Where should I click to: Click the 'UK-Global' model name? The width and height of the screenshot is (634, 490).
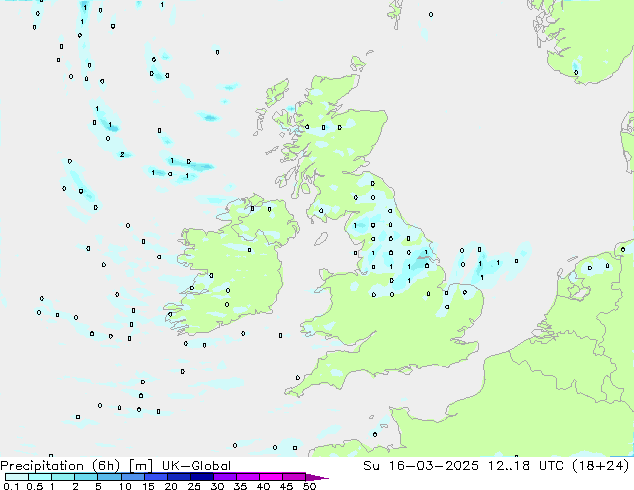click(x=196, y=466)
